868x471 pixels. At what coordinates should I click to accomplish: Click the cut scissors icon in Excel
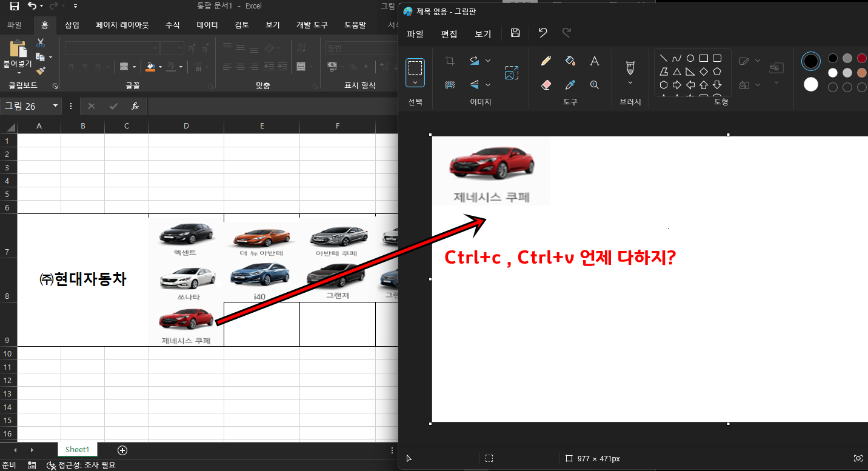[41, 43]
